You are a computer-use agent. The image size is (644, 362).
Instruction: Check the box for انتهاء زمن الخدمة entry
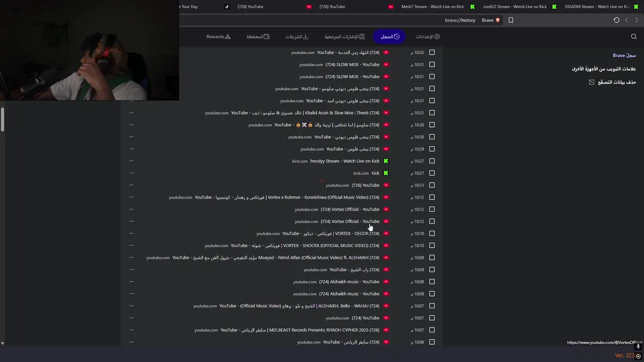tap(432, 52)
